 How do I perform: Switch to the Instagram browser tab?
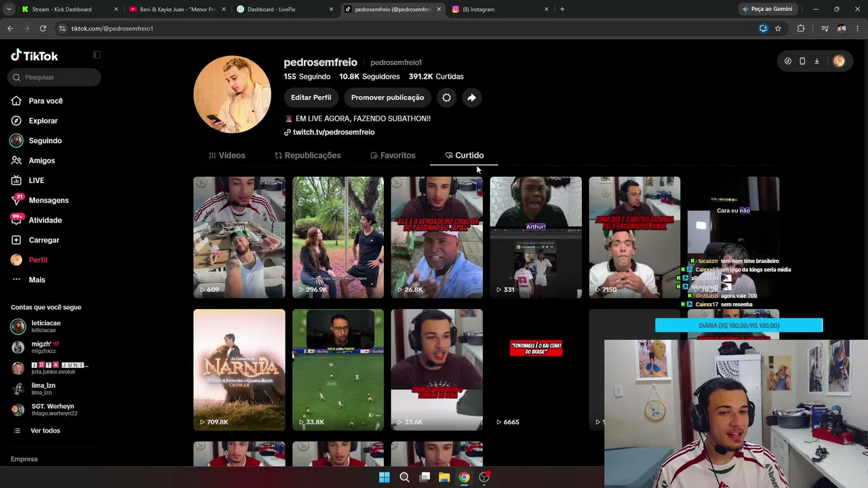pyautogui.click(x=500, y=9)
